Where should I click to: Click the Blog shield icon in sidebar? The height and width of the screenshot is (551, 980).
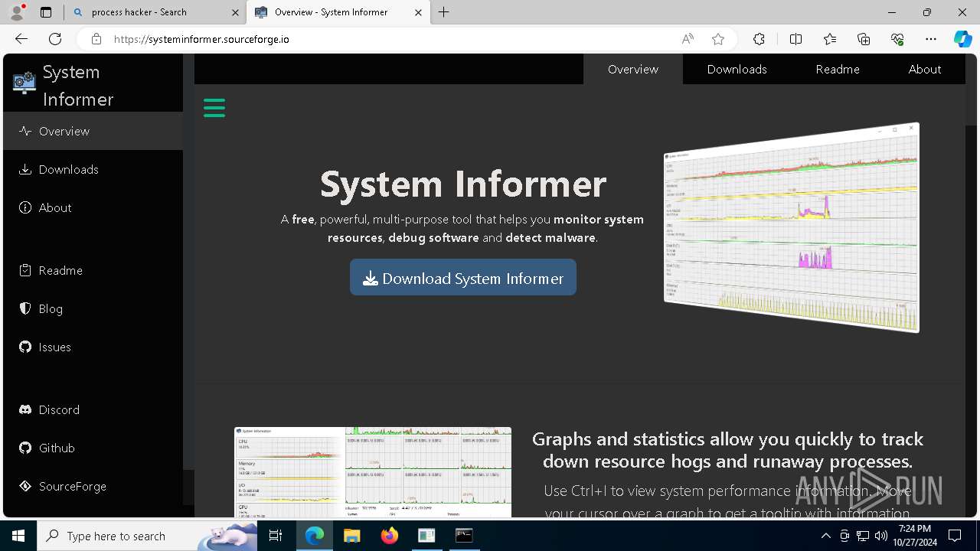point(25,308)
